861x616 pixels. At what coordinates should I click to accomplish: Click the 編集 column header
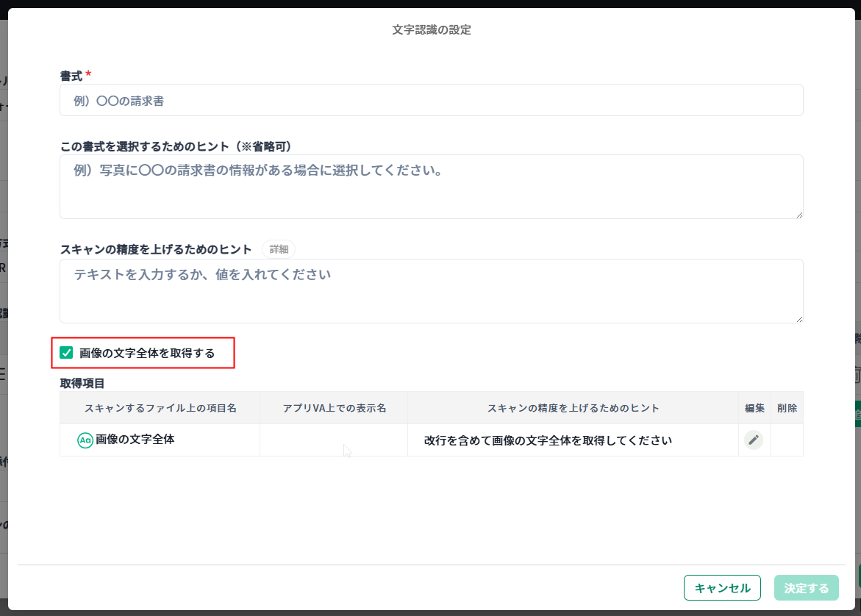(754, 408)
